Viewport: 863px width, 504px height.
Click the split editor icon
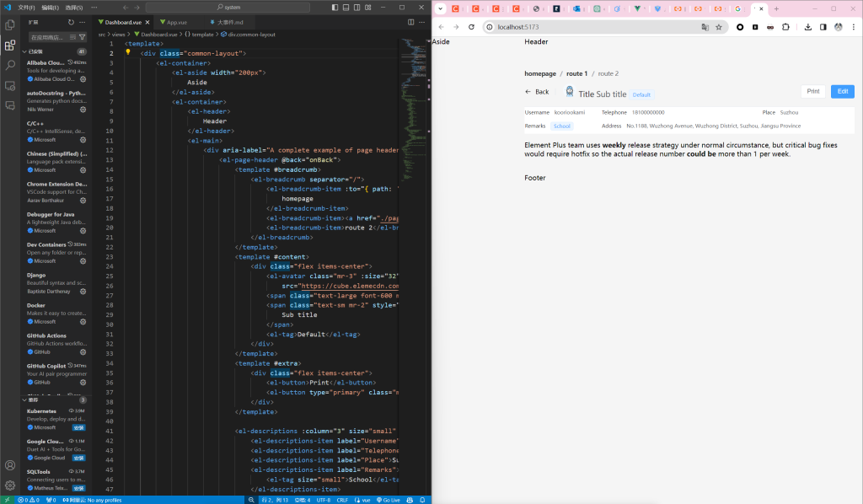click(410, 22)
